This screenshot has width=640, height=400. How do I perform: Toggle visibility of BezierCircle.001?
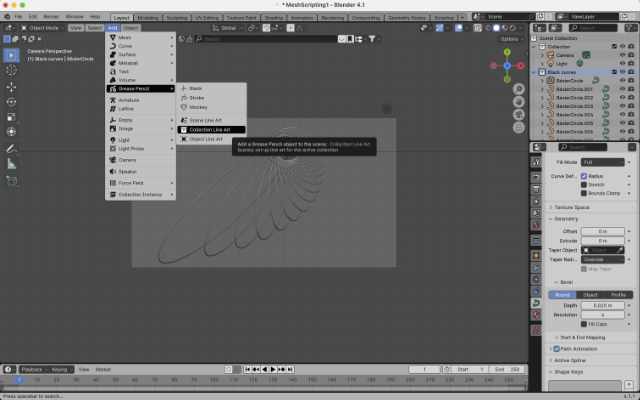coord(622,89)
